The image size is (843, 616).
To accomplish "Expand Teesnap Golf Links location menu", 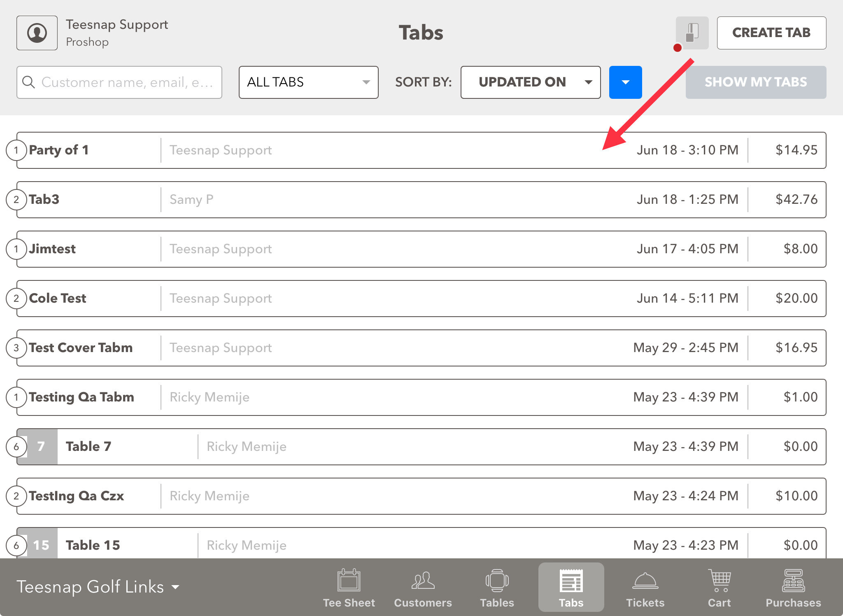I will pyautogui.click(x=98, y=587).
